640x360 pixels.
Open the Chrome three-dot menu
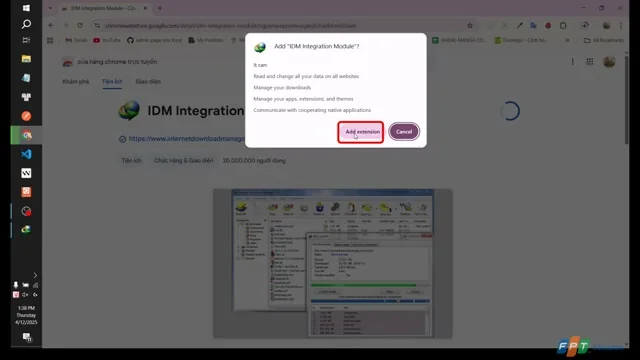pos(621,25)
